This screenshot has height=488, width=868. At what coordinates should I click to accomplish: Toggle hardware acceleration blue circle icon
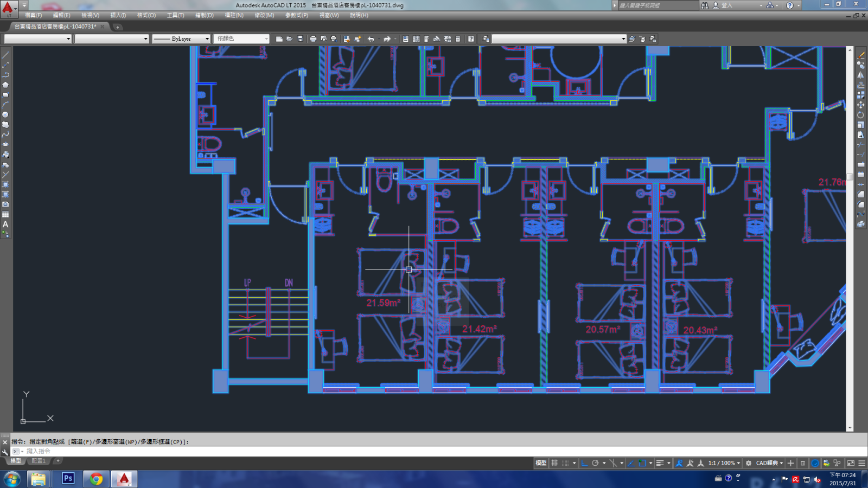pyautogui.click(x=815, y=463)
